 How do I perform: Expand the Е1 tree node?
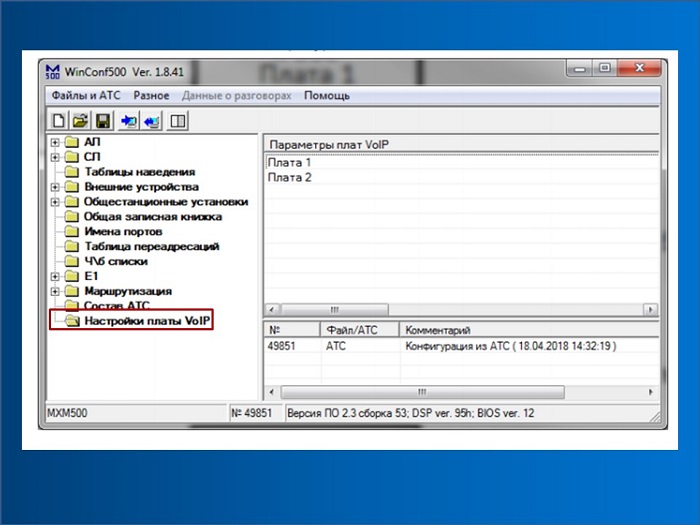[x=55, y=276]
